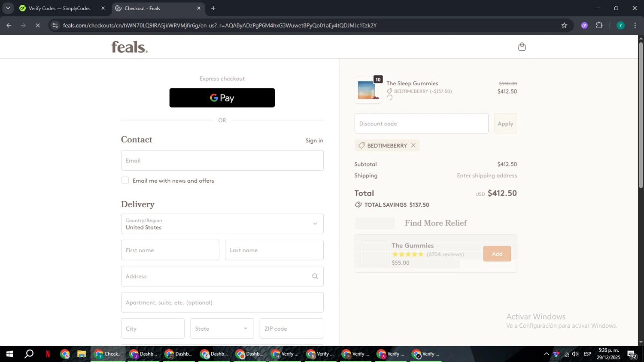
Task: Click the First name field
Action: coord(170,250)
